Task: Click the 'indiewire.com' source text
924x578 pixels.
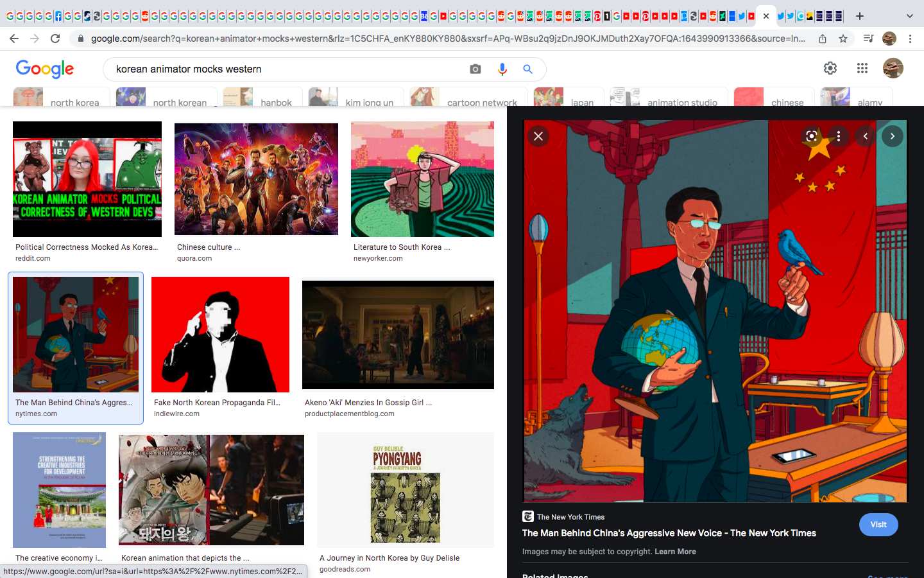Action: (x=176, y=414)
